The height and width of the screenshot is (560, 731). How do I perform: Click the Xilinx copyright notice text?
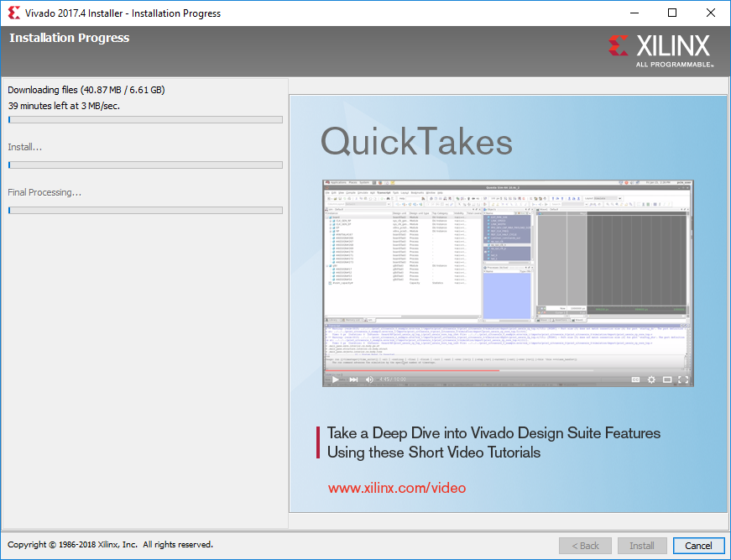click(x=110, y=545)
